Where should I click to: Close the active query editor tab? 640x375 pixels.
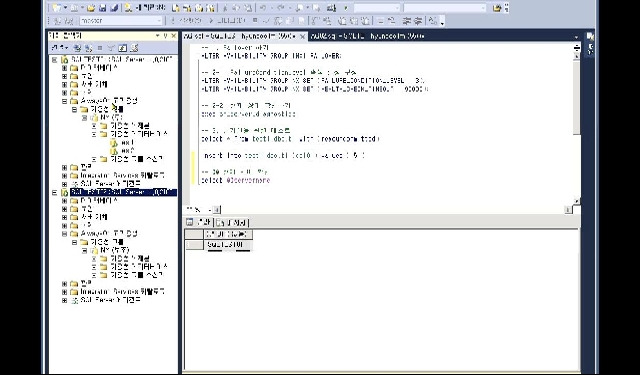coord(302,37)
